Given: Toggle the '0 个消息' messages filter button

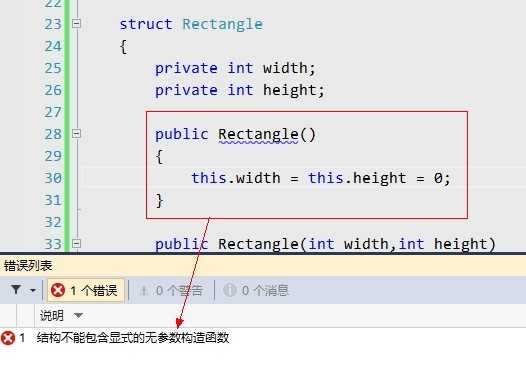Looking at the screenshot, I should (256, 290).
